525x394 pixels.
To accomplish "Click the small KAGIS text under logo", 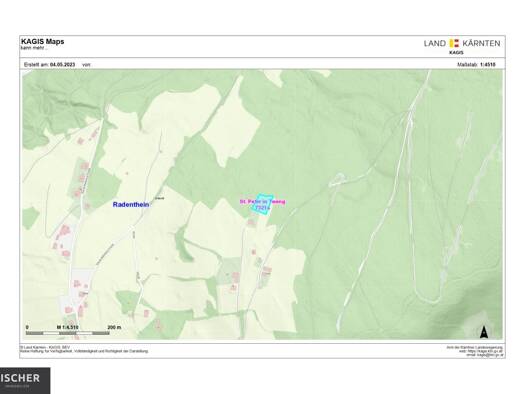I will (456, 53).
